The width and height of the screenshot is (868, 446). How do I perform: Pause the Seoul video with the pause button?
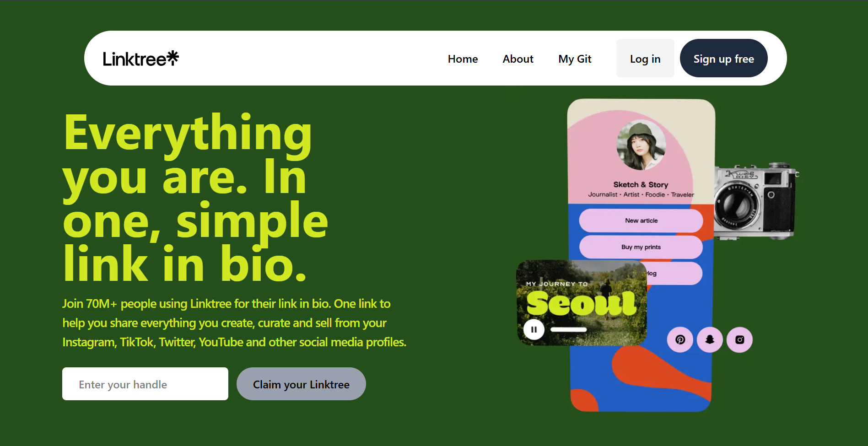[x=534, y=329]
